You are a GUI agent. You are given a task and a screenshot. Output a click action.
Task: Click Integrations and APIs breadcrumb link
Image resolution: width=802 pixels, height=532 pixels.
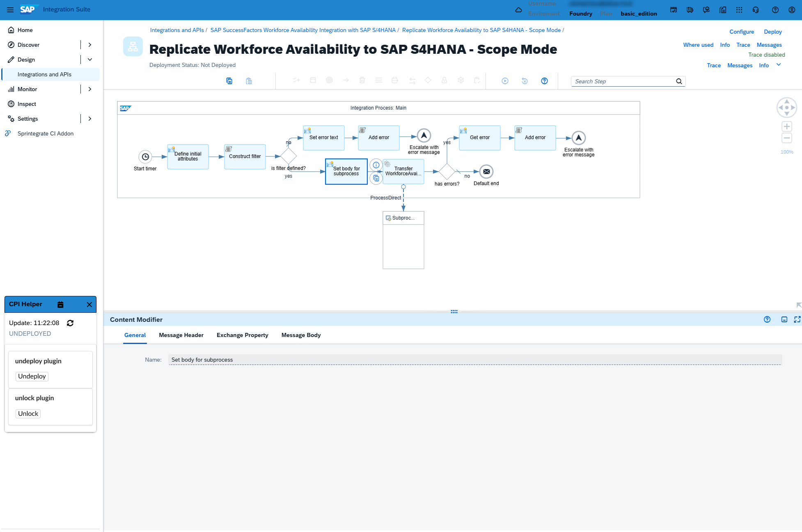[x=177, y=30]
